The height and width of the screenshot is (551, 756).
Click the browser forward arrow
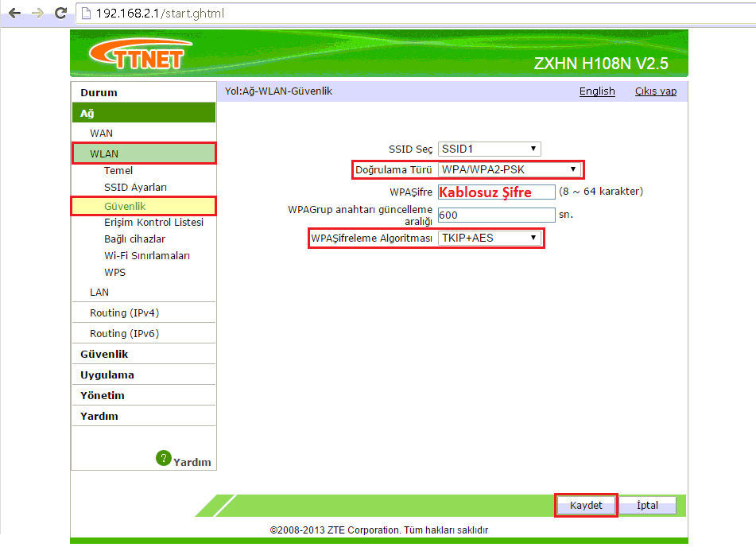click(37, 13)
